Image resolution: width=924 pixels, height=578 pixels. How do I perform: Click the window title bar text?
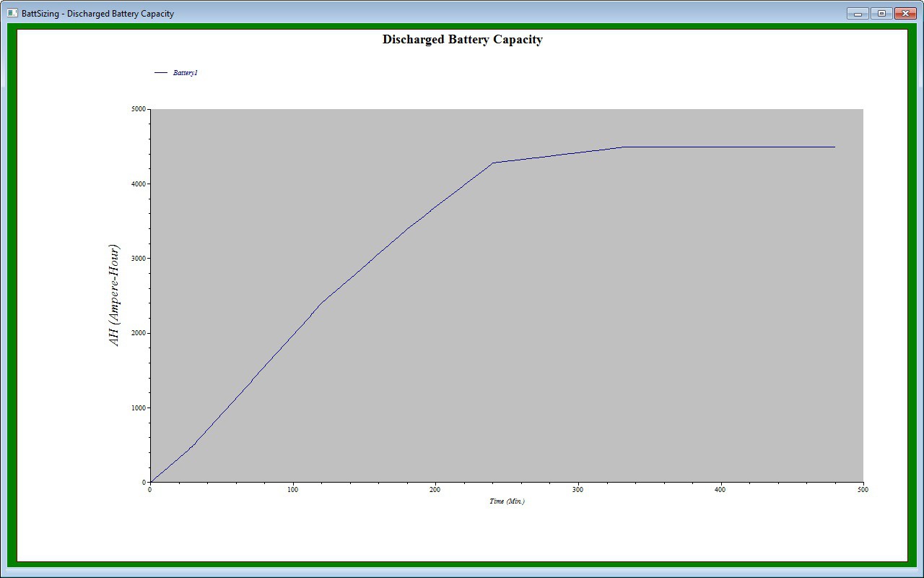click(97, 14)
